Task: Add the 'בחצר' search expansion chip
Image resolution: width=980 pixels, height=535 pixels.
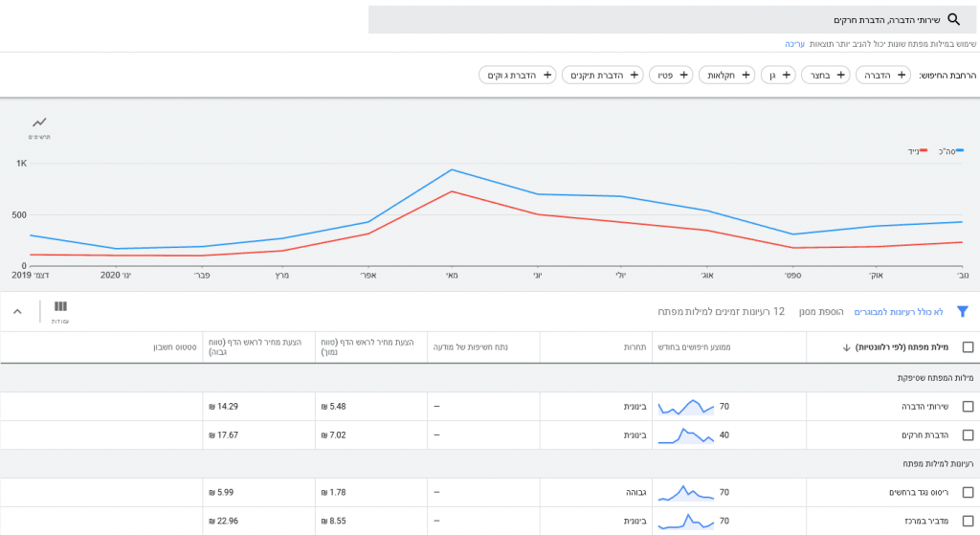Action: (825, 75)
